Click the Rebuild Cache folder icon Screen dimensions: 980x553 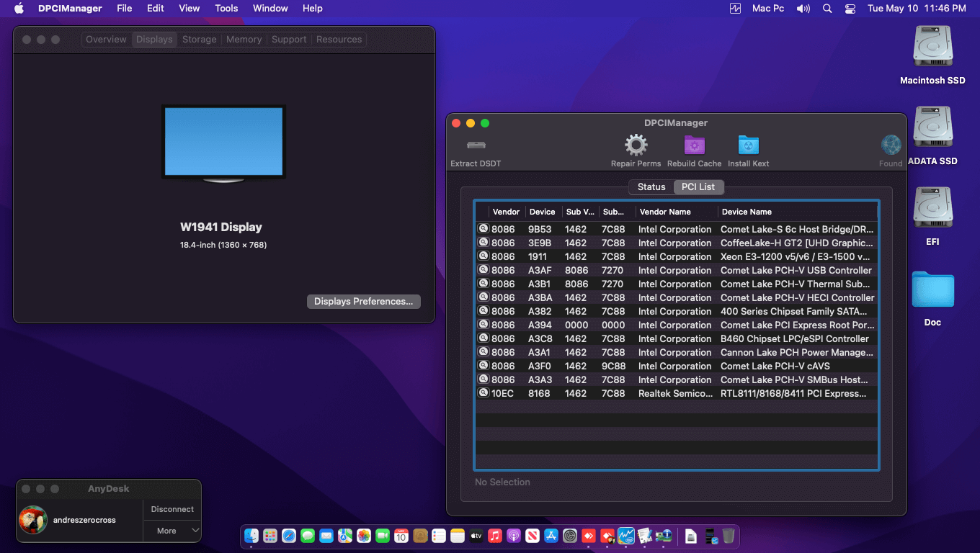click(694, 145)
